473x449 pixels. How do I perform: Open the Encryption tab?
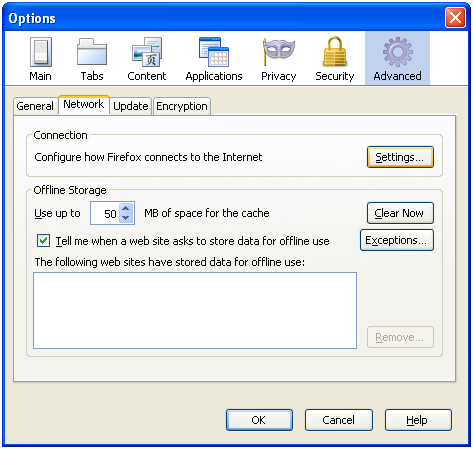(x=182, y=106)
